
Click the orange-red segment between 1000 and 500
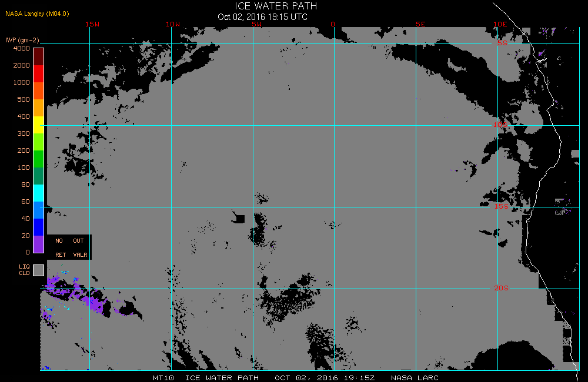pos(39,91)
